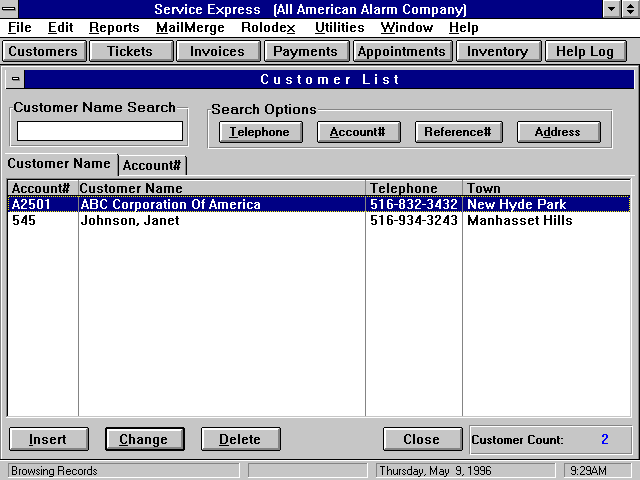Click the Telephone search option button

click(x=259, y=132)
